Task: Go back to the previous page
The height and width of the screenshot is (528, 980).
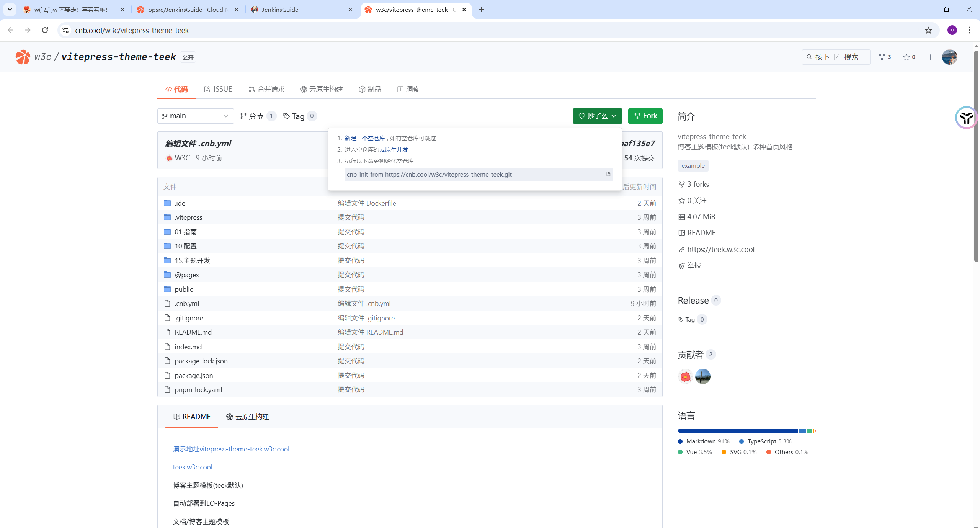Action: point(11,30)
